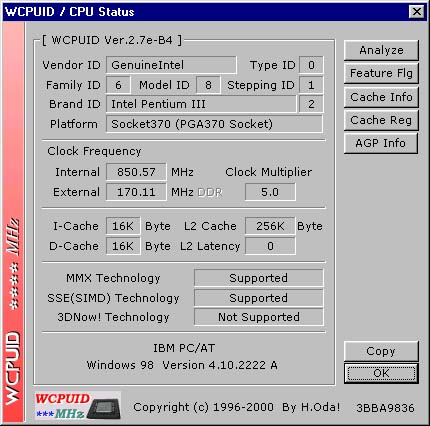
Task: Open the Cache Info details
Action: [x=381, y=97]
